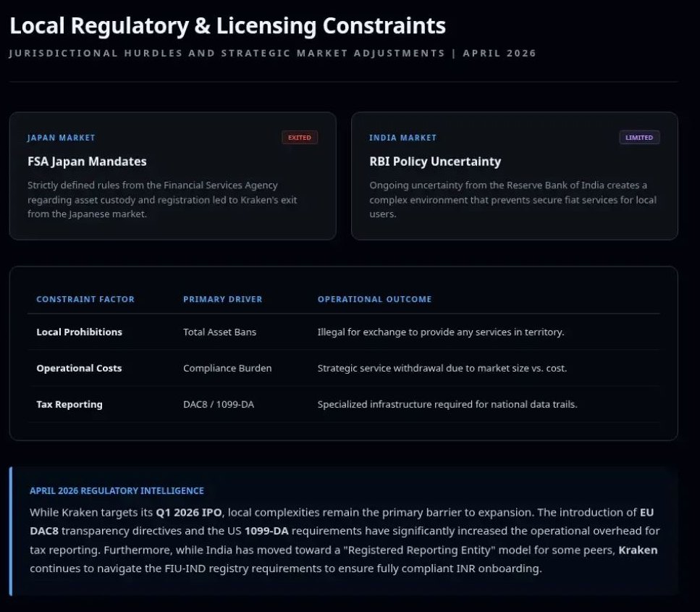Open the RBI Policy Uncertainty heading

click(x=434, y=162)
